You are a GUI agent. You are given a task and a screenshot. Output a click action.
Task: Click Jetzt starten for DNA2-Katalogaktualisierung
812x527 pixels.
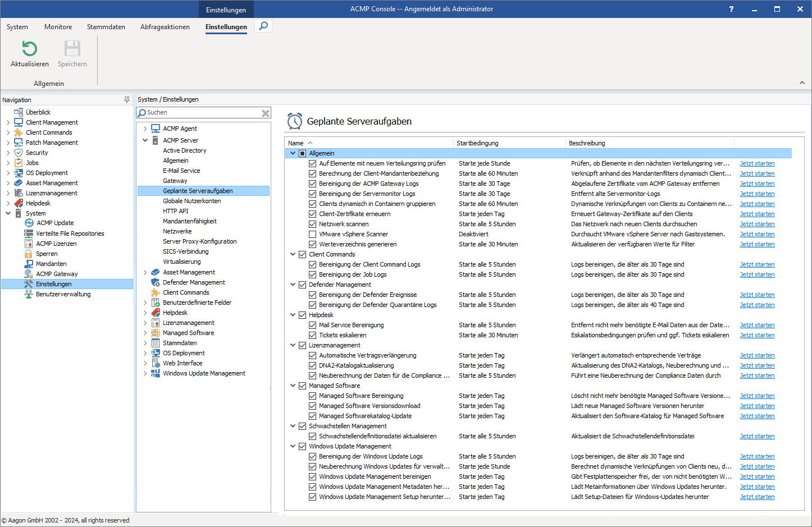[756, 365]
